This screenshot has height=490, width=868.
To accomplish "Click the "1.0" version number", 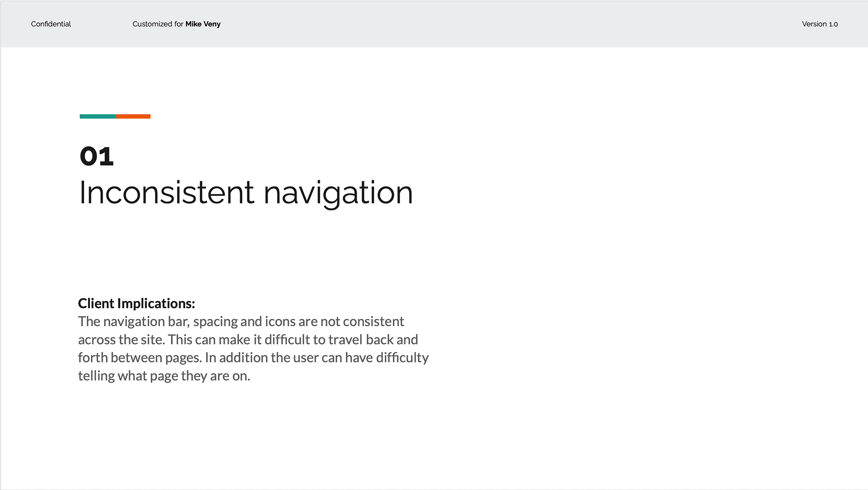I will 833,24.
